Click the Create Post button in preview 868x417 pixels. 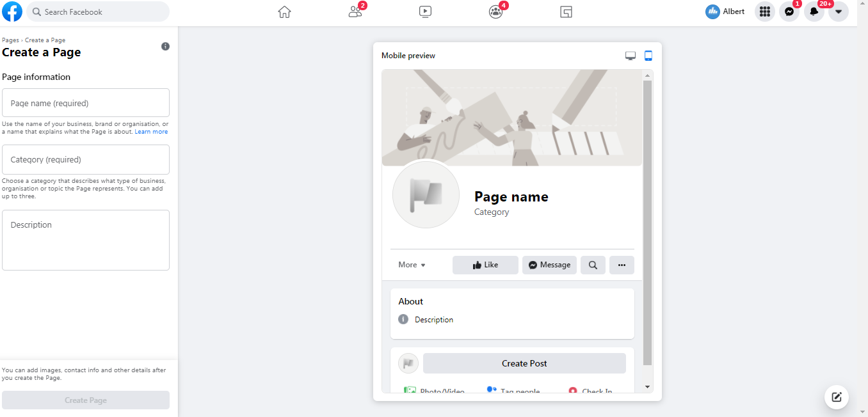pyautogui.click(x=524, y=363)
